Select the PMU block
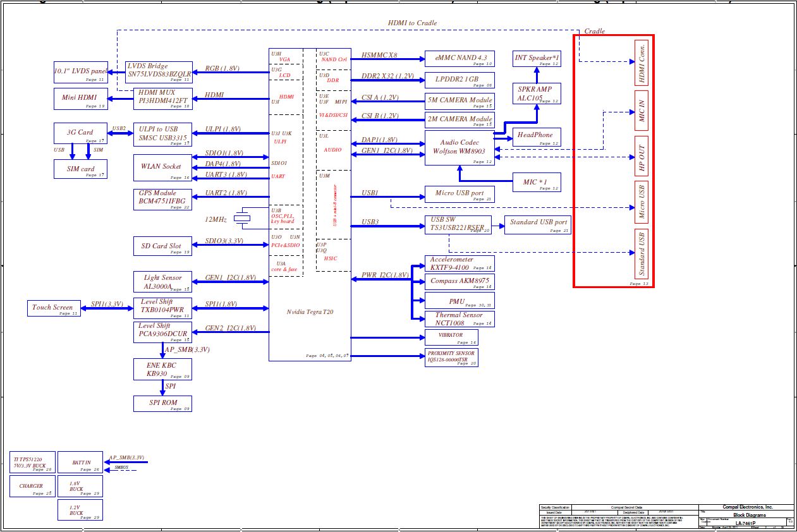This screenshot has width=797, height=532. click(459, 301)
